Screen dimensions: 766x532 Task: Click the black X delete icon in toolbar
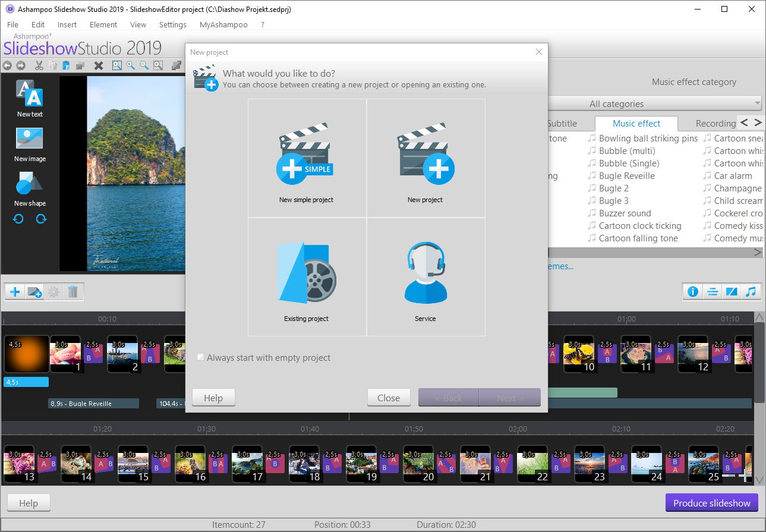(x=99, y=65)
